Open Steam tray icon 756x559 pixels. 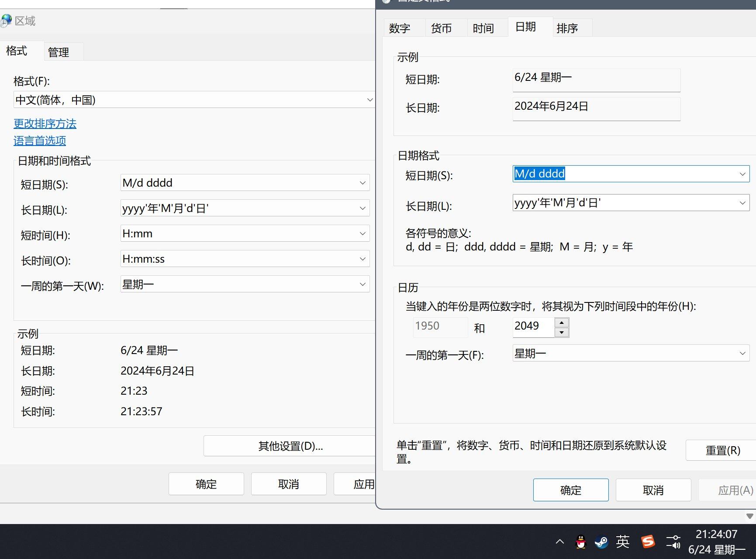click(x=601, y=542)
